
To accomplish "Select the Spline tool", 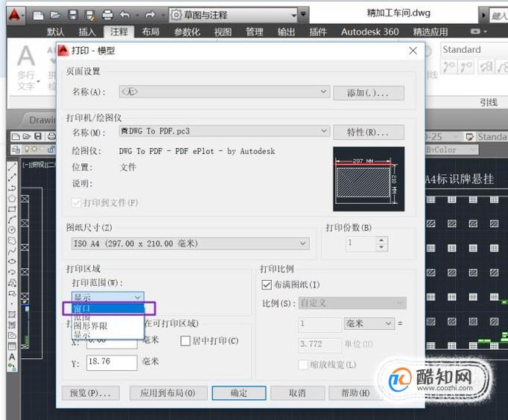I will click(x=12, y=251).
